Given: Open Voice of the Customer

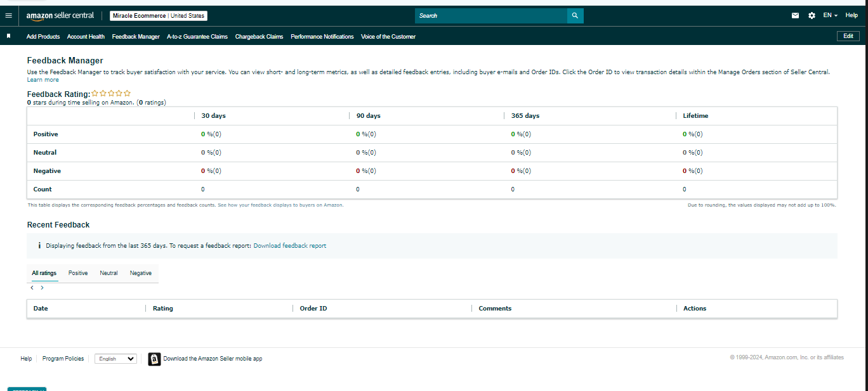Looking at the screenshot, I should click(x=388, y=37).
